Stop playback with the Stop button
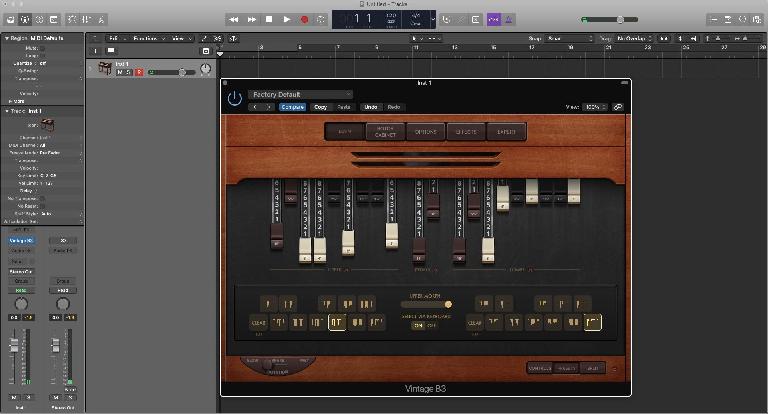Image resolution: width=768 pixels, height=414 pixels. (x=269, y=20)
